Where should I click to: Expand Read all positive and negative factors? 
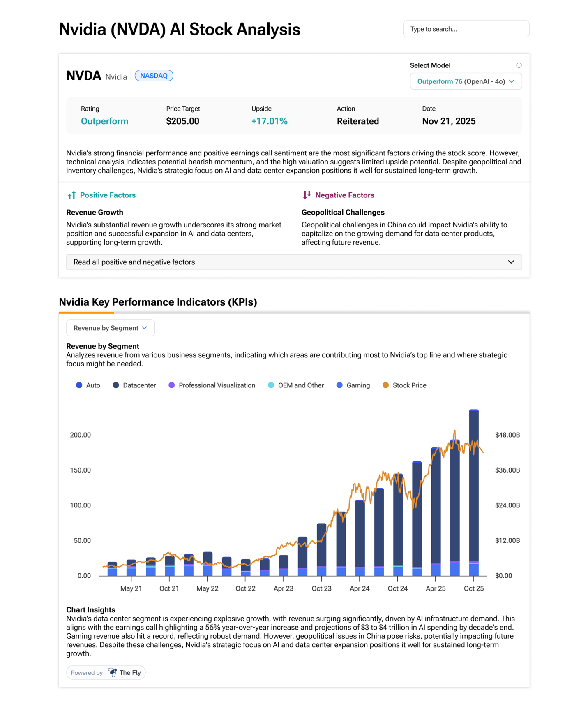click(x=294, y=262)
